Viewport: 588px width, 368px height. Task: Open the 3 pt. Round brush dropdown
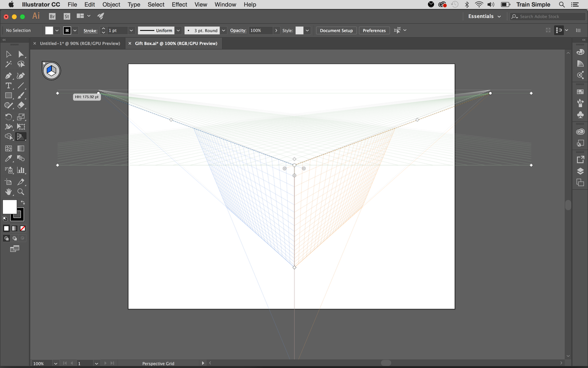223,30
